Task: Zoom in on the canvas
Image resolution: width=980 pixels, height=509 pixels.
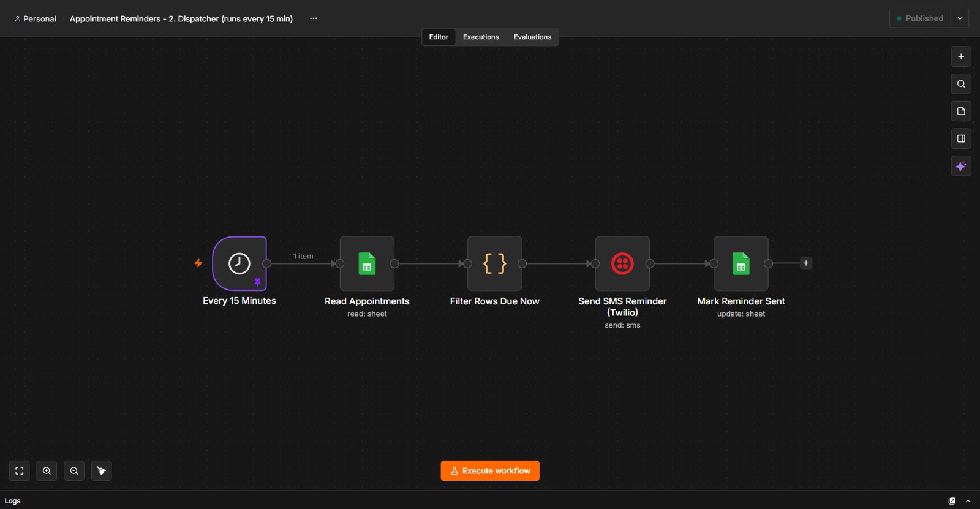Action: pyautogui.click(x=47, y=471)
